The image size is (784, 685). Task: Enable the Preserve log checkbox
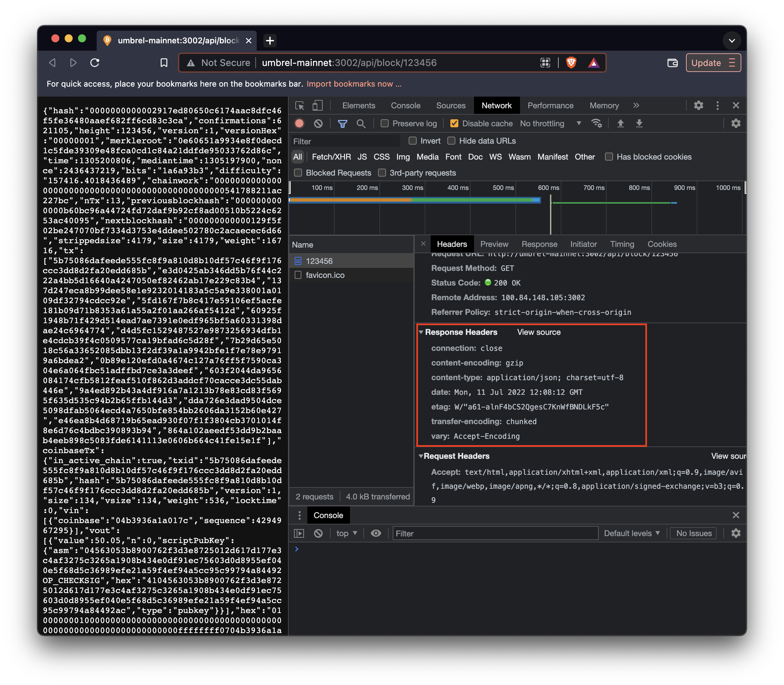click(384, 124)
